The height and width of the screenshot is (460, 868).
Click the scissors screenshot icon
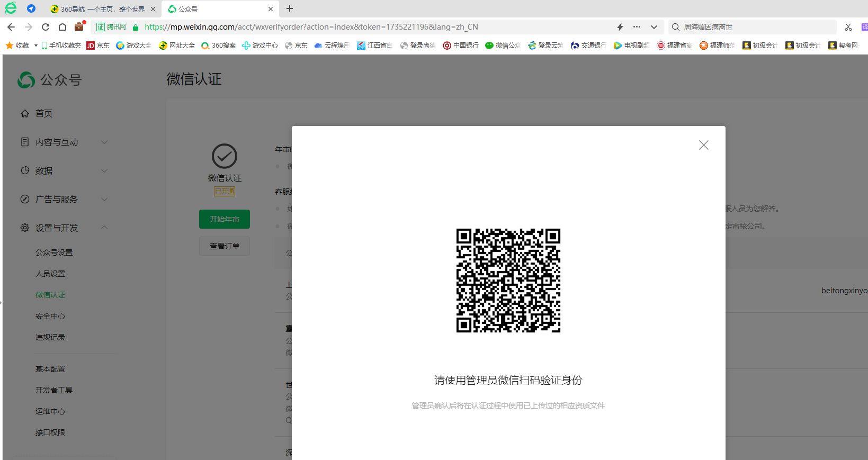(848, 27)
